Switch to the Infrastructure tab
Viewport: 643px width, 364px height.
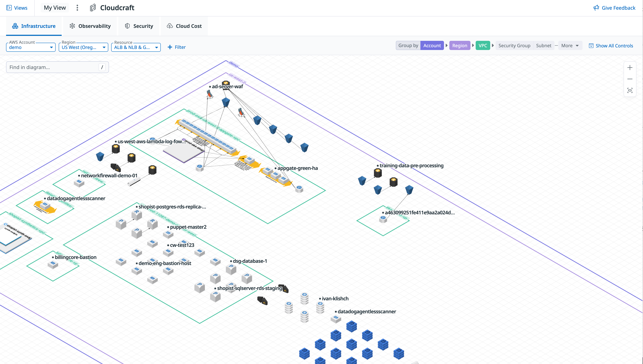pos(34,26)
